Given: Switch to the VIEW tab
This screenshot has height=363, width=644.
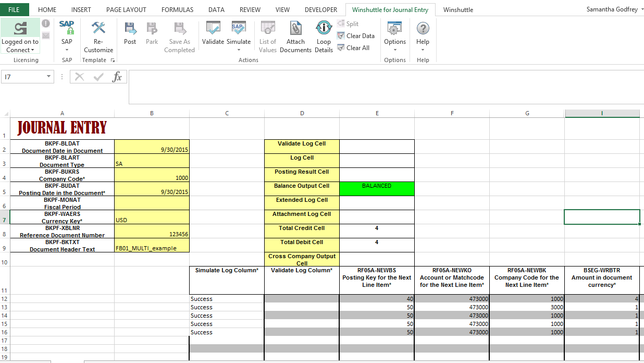Looking at the screenshot, I should [282, 9].
